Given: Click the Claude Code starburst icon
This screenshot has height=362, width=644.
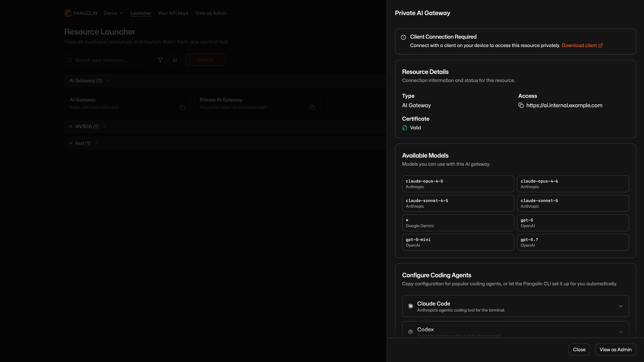Looking at the screenshot, I should point(411,306).
